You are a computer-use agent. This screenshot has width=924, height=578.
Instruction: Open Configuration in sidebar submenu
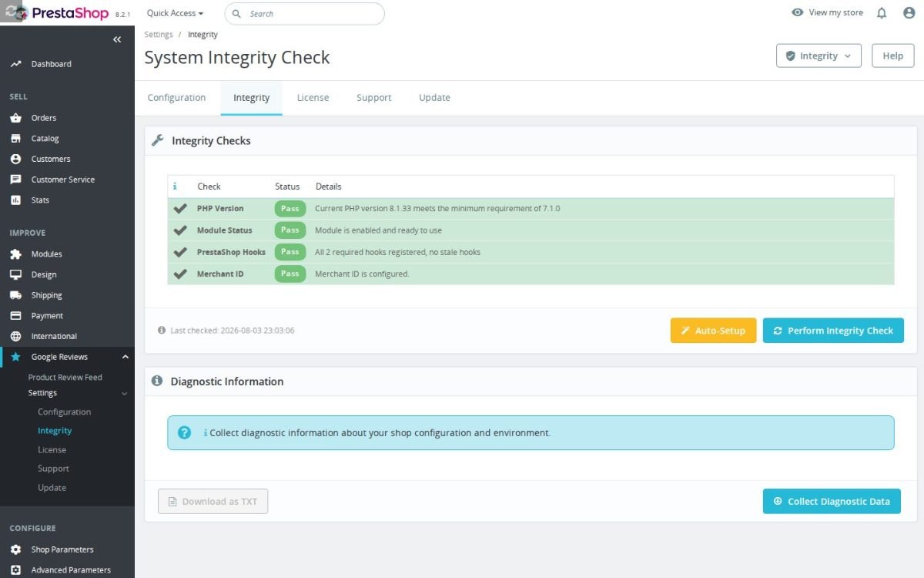65,412
